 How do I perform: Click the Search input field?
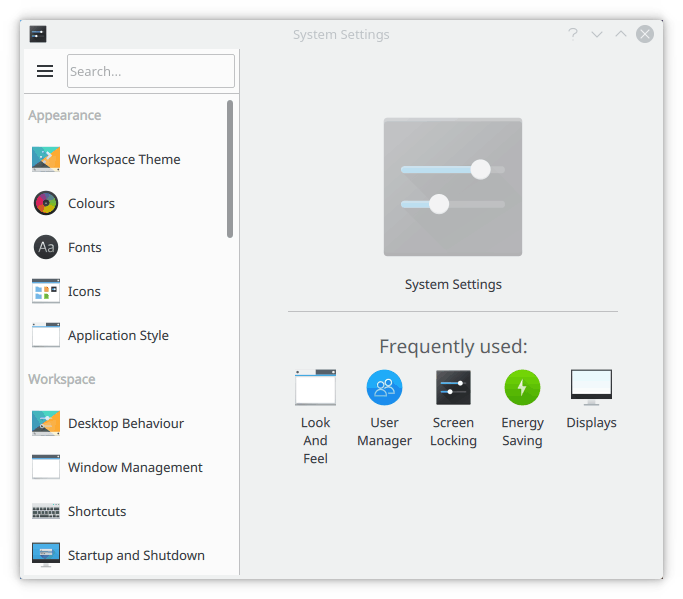(x=150, y=71)
